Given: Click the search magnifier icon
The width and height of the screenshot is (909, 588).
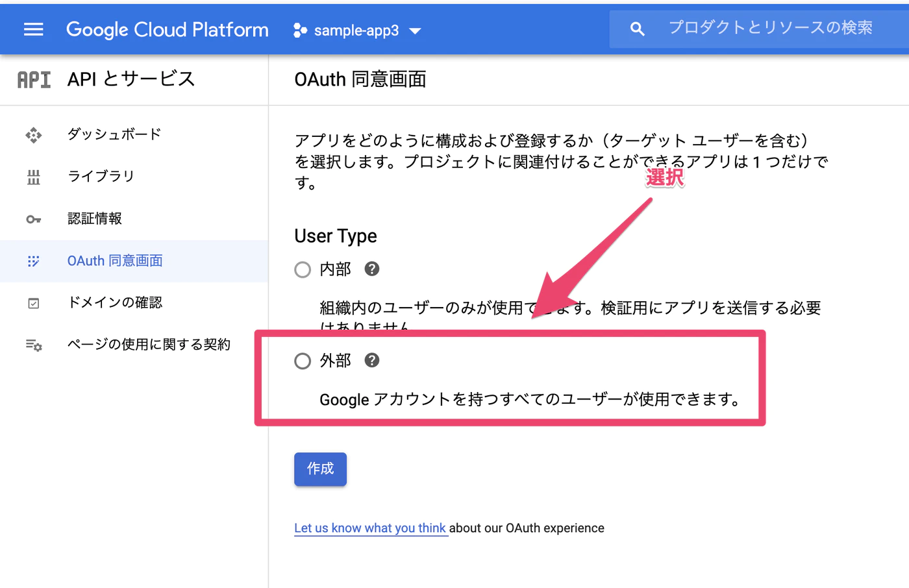Looking at the screenshot, I should point(637,29).
